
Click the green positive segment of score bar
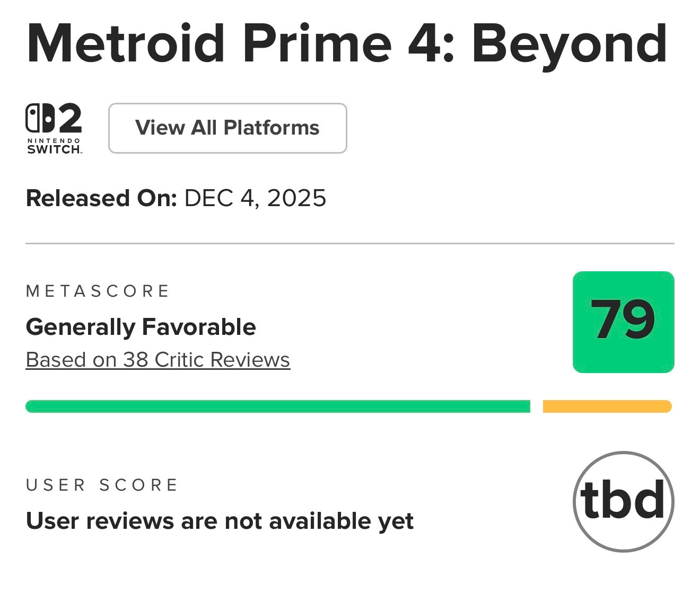pos(277,406)
